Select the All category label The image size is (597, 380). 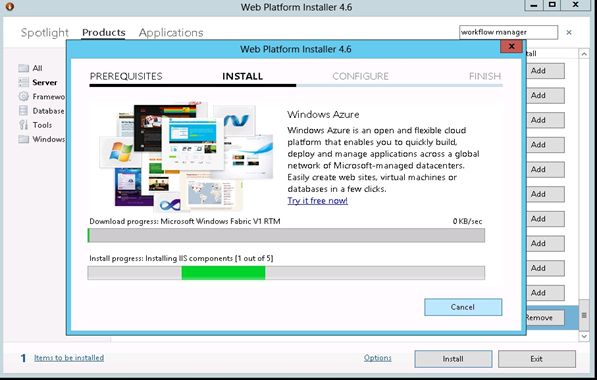click(x=37, y=68)
